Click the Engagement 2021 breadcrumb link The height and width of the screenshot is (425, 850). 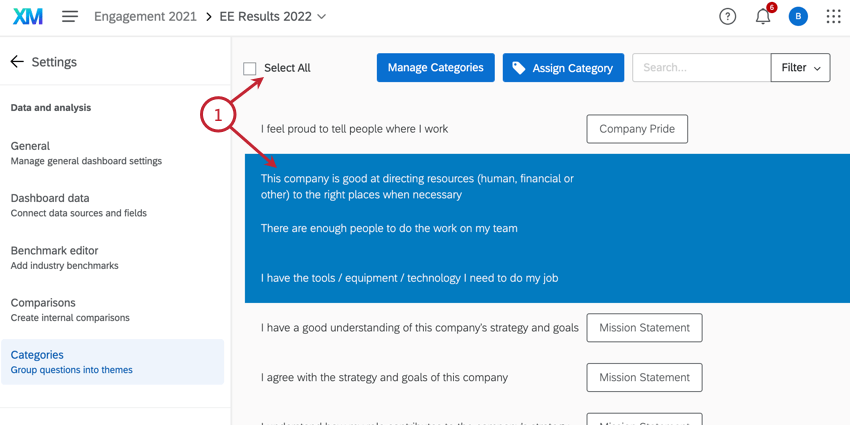(x=145, y=17)
